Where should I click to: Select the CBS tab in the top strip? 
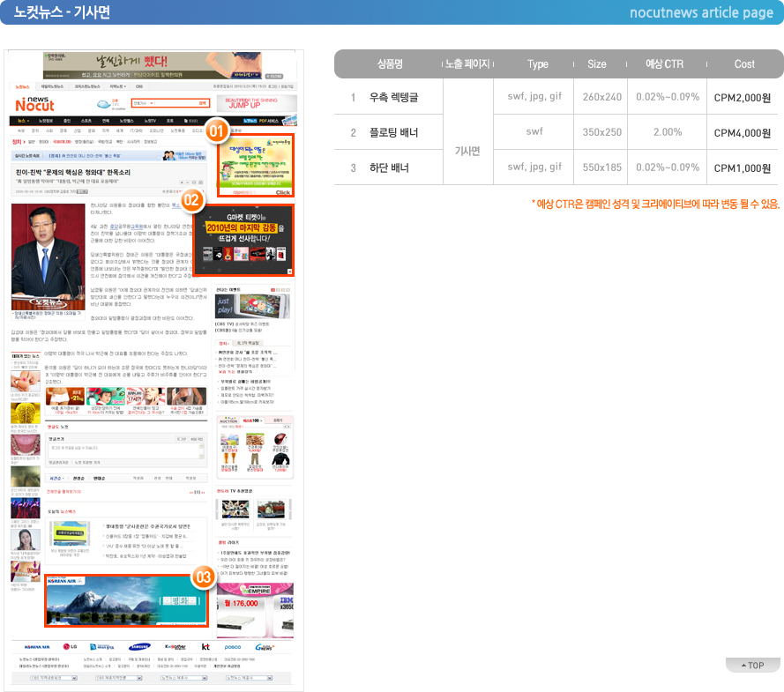pos(139,86)
